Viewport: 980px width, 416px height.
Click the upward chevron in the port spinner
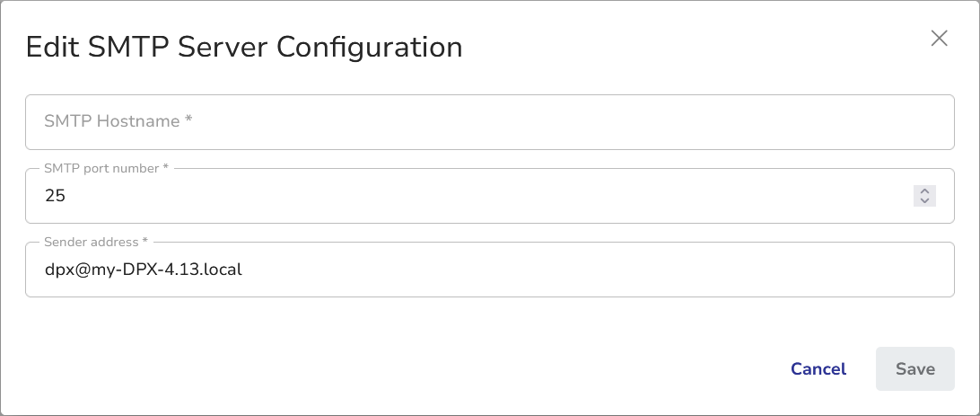(x=924, y=190)
